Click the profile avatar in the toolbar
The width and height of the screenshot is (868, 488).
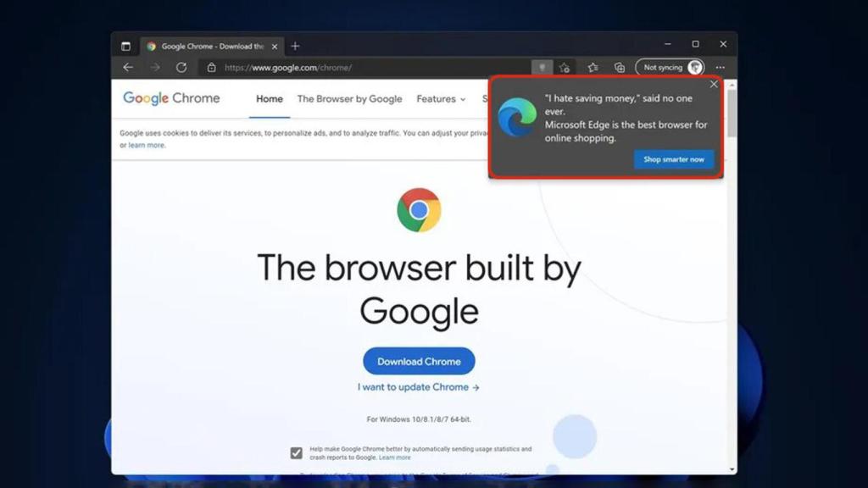click(695, 67)
